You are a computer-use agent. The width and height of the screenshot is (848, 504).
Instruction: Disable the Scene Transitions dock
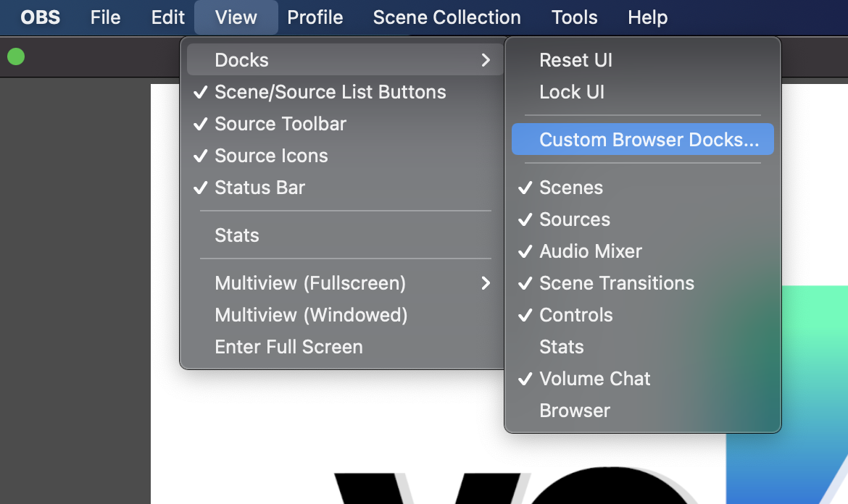click(x=617, y=283)
